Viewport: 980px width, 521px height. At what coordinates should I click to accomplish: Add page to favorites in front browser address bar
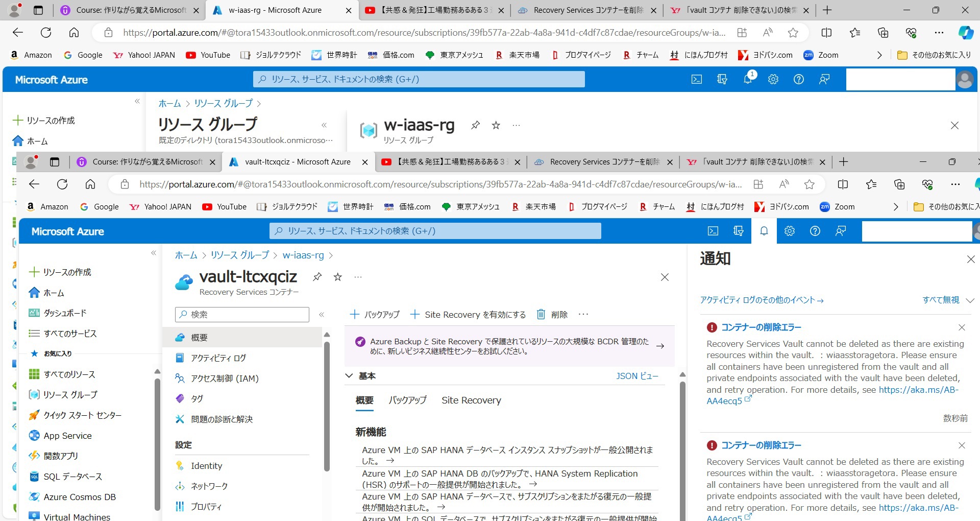click(x=810, y=184)
